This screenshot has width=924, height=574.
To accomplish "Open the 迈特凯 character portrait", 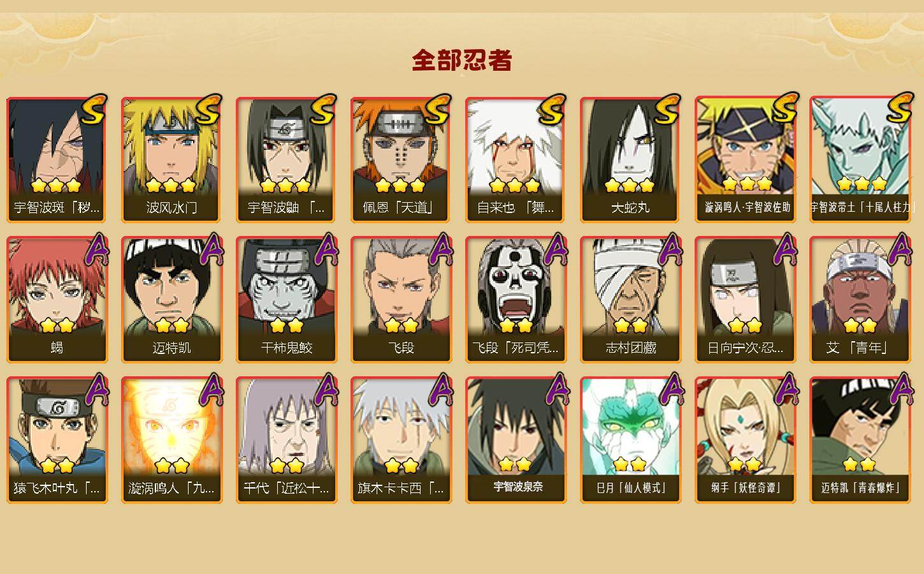I will 171,300.
